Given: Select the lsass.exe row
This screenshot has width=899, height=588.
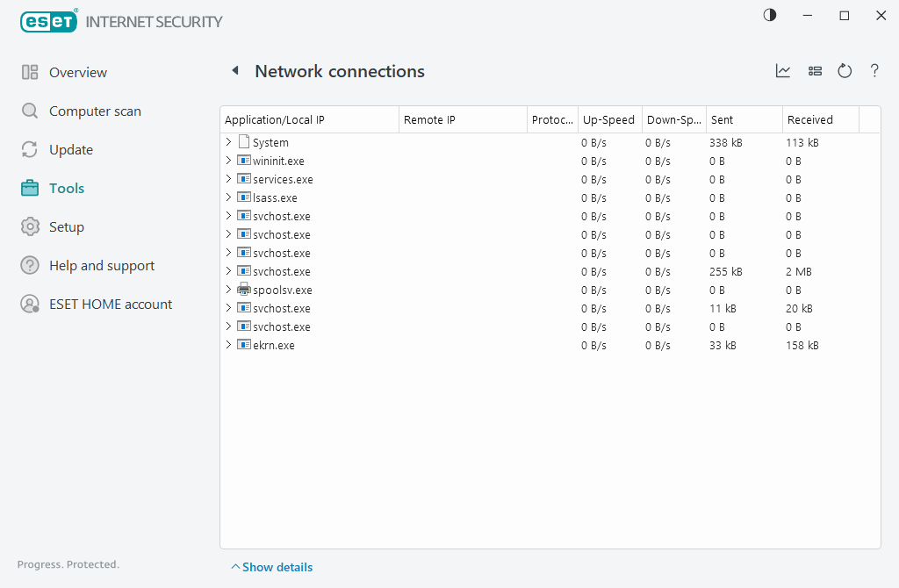Looking at the screenshot, I should (275, 197).
